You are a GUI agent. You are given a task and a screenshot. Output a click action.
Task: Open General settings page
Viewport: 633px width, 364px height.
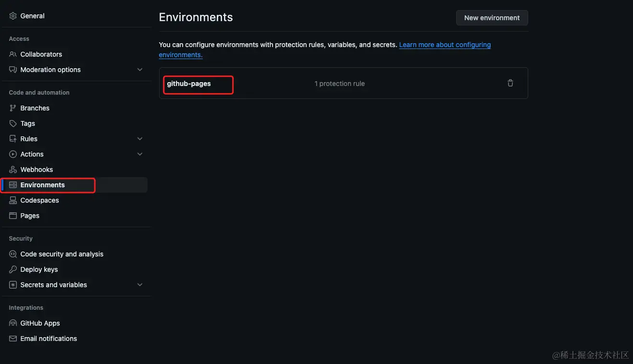32,16
